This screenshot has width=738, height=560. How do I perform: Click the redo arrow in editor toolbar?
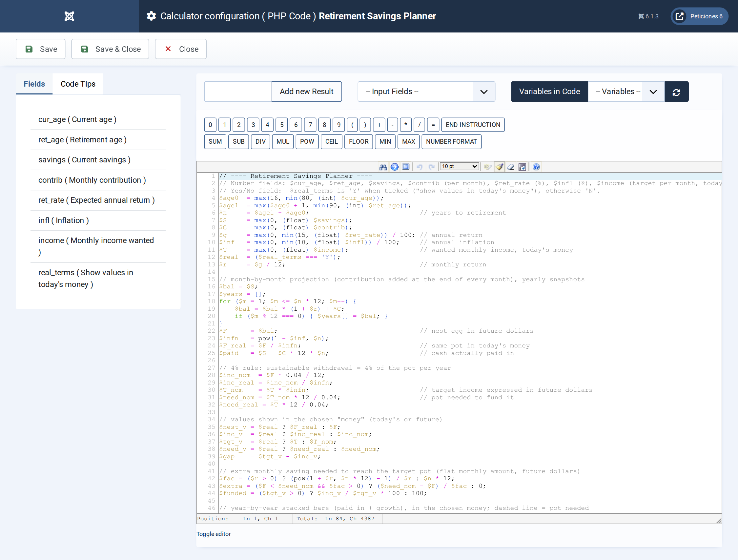point(431,167)
